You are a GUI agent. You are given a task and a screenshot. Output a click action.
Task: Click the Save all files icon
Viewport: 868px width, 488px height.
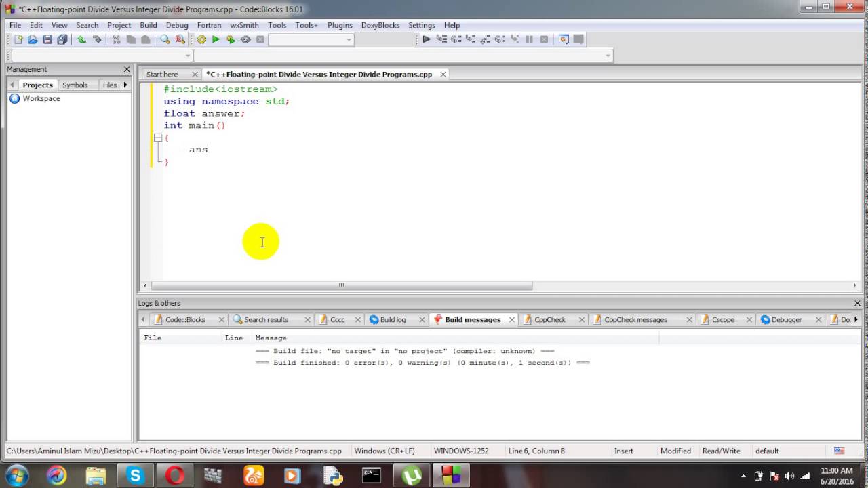pos(62,39)
